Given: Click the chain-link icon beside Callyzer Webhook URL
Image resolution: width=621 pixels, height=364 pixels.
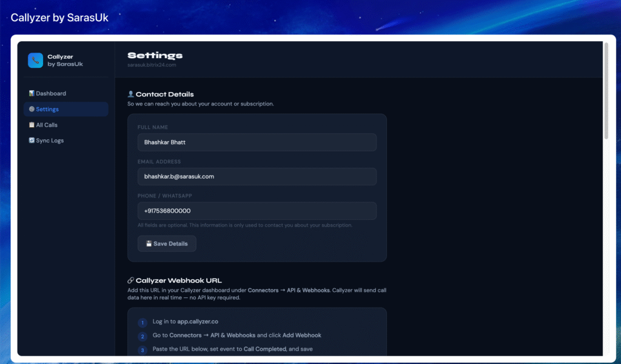Looking at the screenshot, I should click(130, 280).
